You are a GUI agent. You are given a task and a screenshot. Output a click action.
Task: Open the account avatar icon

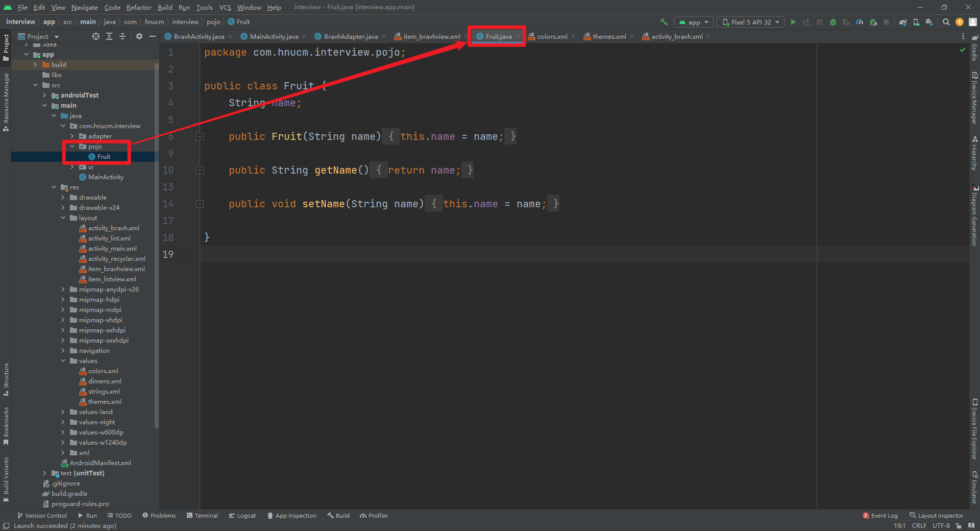pos(973,22)
